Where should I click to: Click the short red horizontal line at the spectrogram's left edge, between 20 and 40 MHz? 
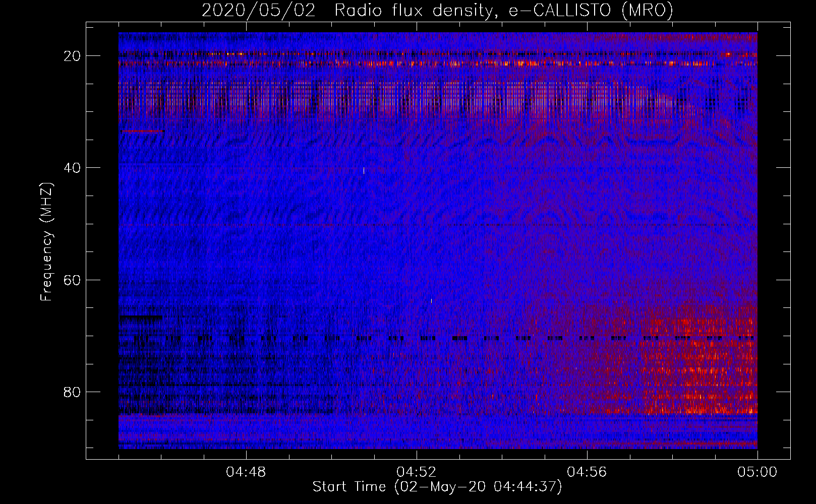pos(143,131)
